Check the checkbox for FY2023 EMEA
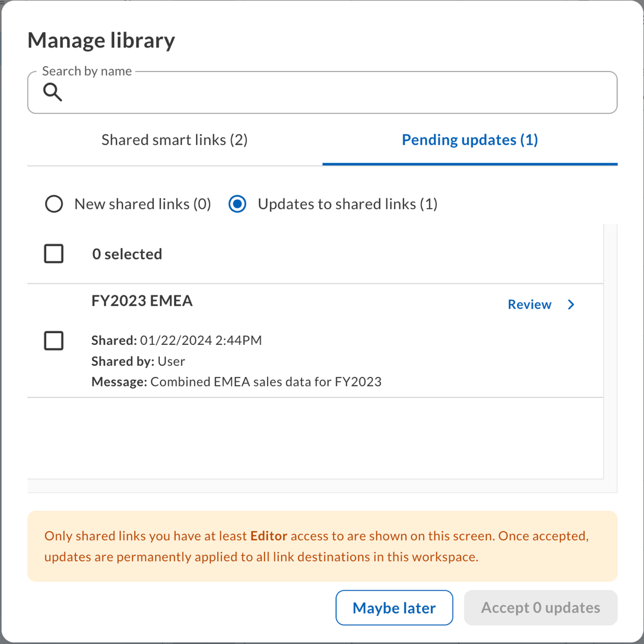Screen dimensions: 644x644 [x=53, y=340]
